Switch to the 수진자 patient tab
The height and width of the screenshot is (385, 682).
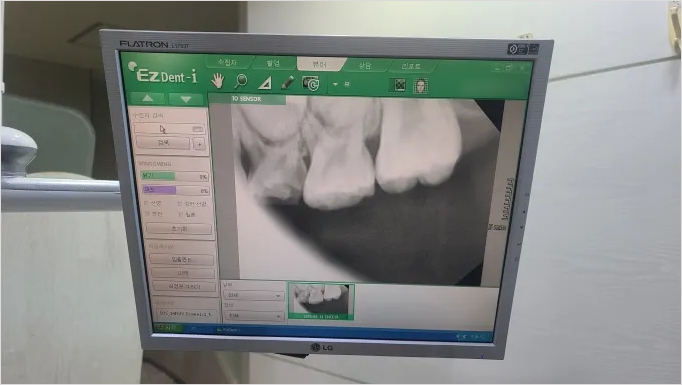pyautogui.click(x=227, y=63)
